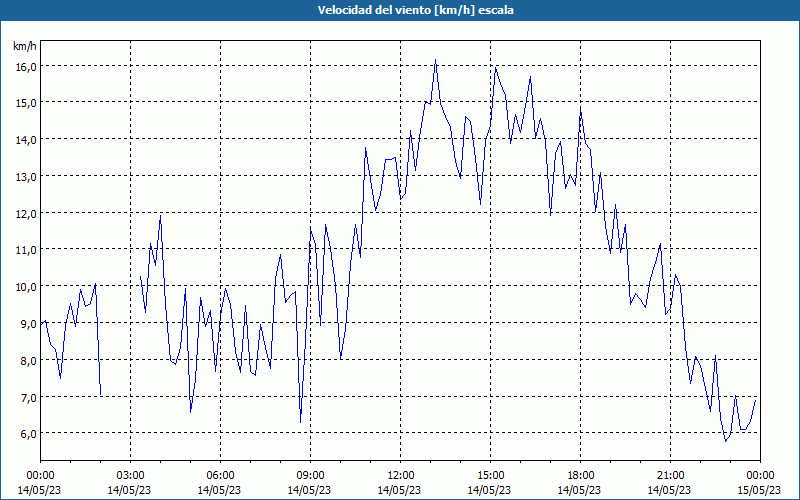Image resolution: width=800 pixels, height=500 pixels.
Task: Click the 03:00 time axis label
Action: (130, 476)
